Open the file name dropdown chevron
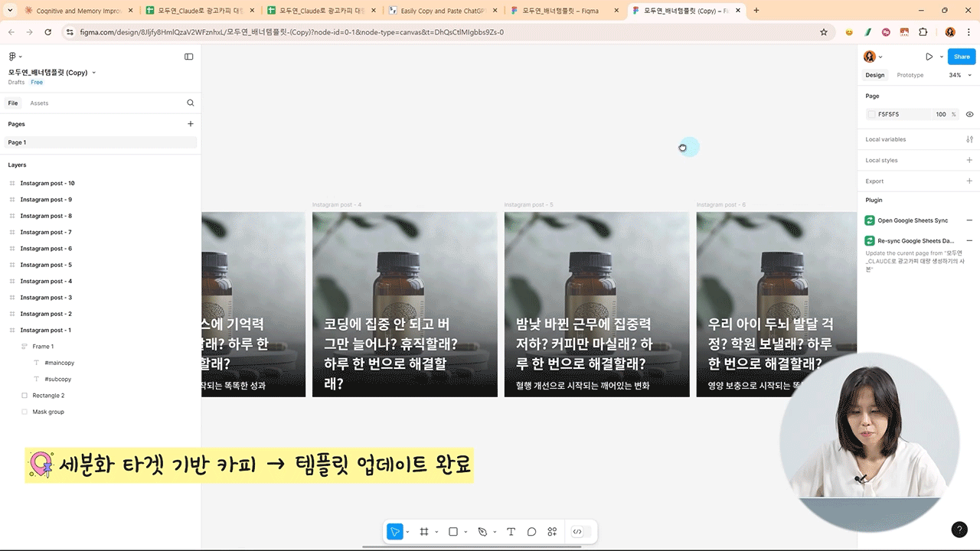980x551 pixels. click(x=94, y=73)
